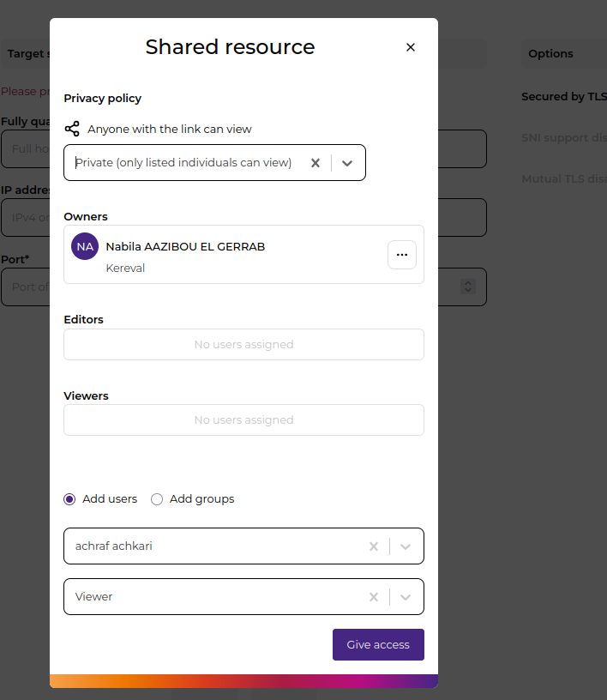Switch to "Add groups" option

tap(156, 499)
